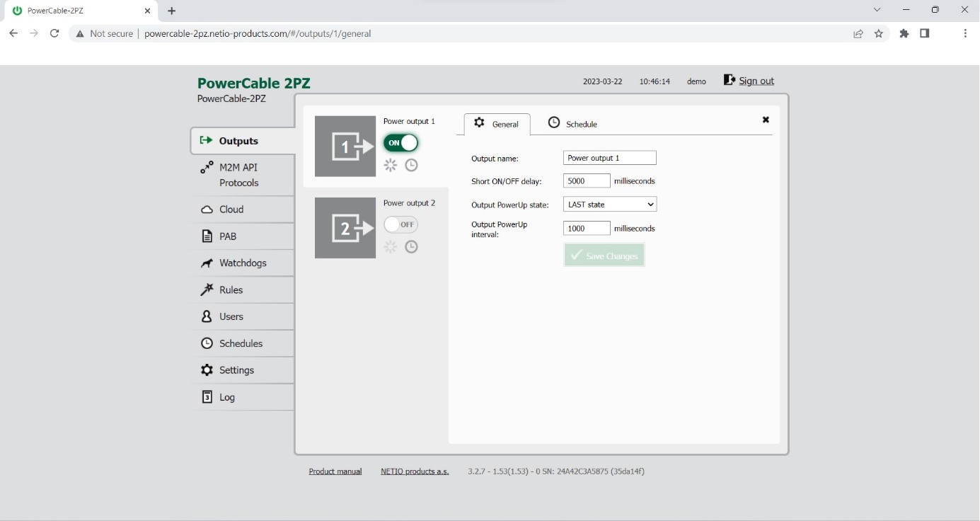Viewport: 980px width, 521px height.
Task: Open the Product manual link
Action: tap(335, 471)
